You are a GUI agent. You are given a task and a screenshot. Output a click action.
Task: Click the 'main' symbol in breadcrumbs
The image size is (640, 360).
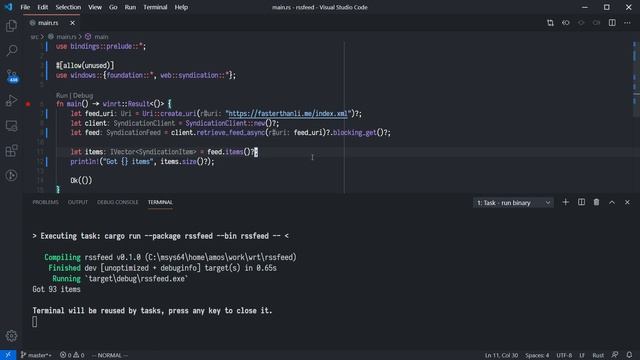coord(101,37)
